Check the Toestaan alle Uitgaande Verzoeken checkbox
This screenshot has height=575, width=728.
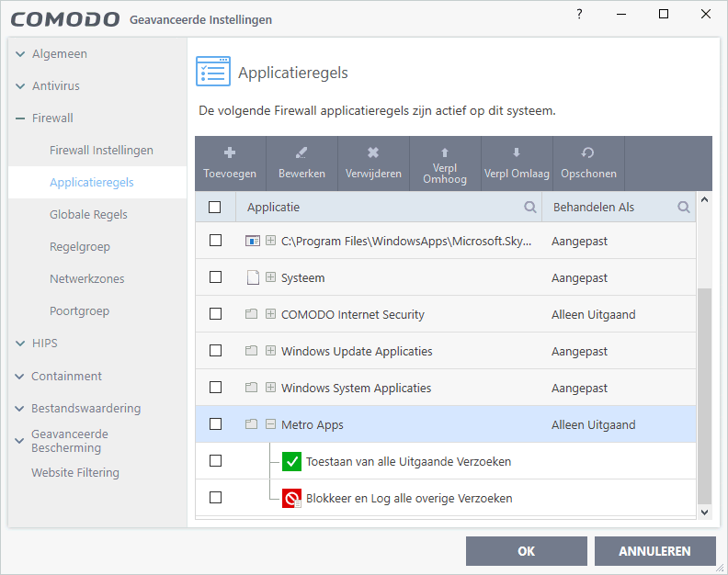click(215, 461)
